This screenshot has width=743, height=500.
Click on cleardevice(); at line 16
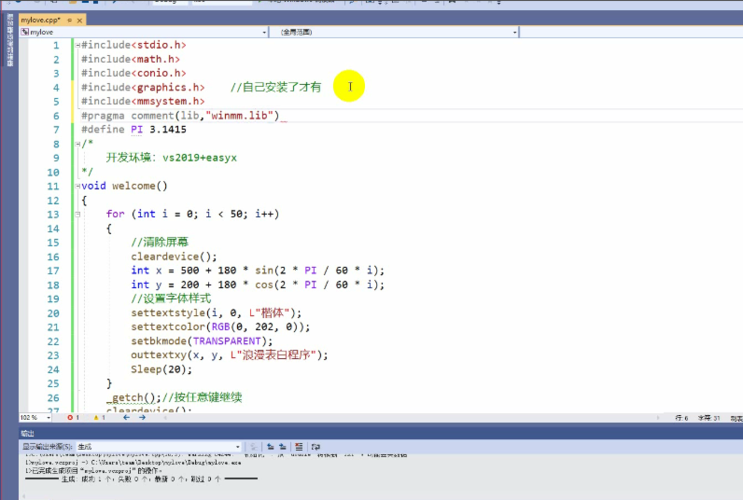click(174, 256)
